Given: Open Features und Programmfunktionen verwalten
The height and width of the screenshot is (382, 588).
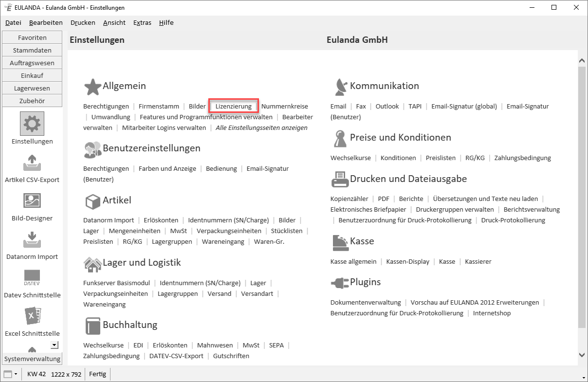Looking at the screenshot, I should click(x=206, y=117).
